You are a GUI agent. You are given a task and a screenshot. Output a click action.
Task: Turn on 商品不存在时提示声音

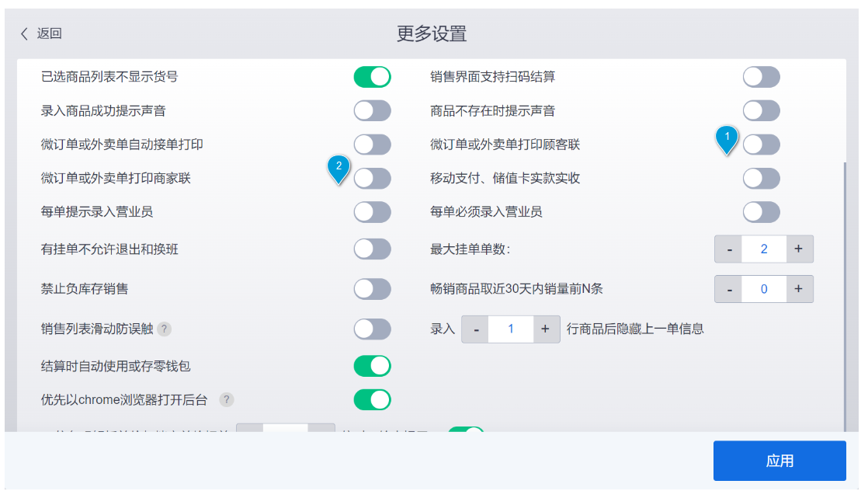(762, 111)
